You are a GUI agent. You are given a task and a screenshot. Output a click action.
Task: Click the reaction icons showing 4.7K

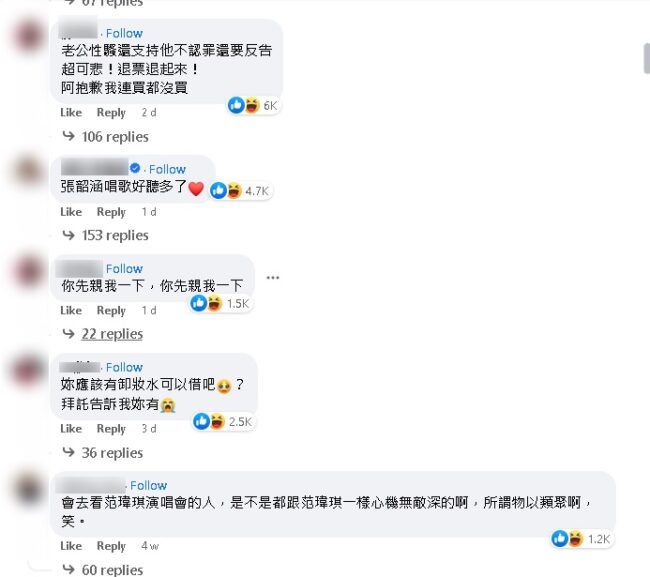coord(240,191)
